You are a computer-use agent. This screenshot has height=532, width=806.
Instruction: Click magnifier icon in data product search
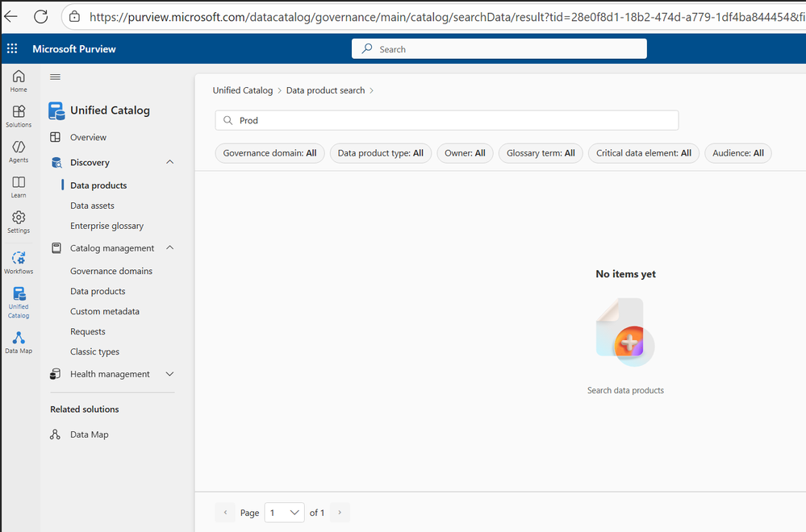pos(228,120)
